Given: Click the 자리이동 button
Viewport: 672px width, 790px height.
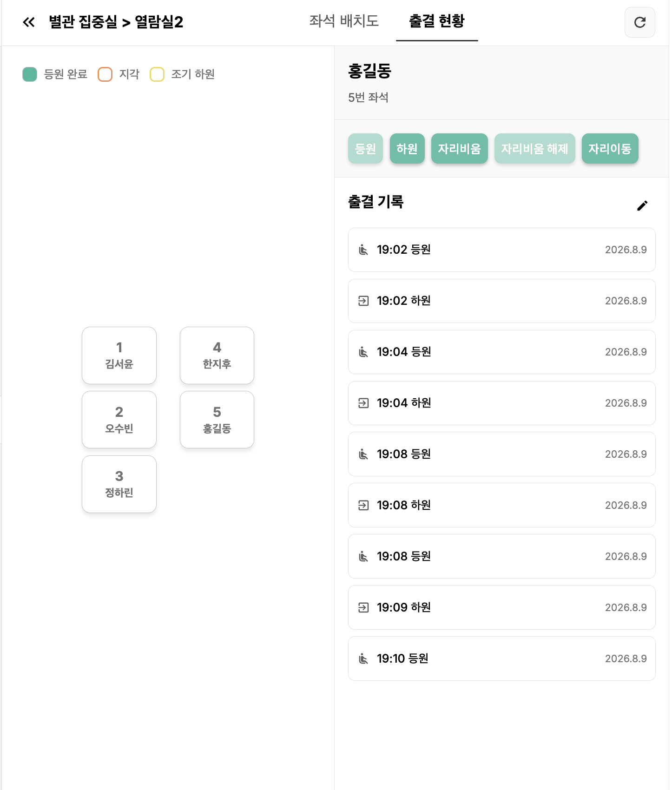Looking at the screenshot, I should point(610,149).
